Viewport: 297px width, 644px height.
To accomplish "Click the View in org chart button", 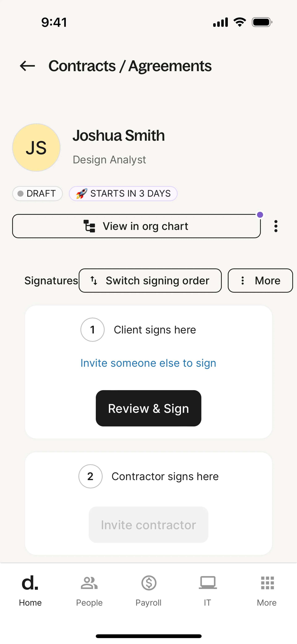I will click(136, 226).
